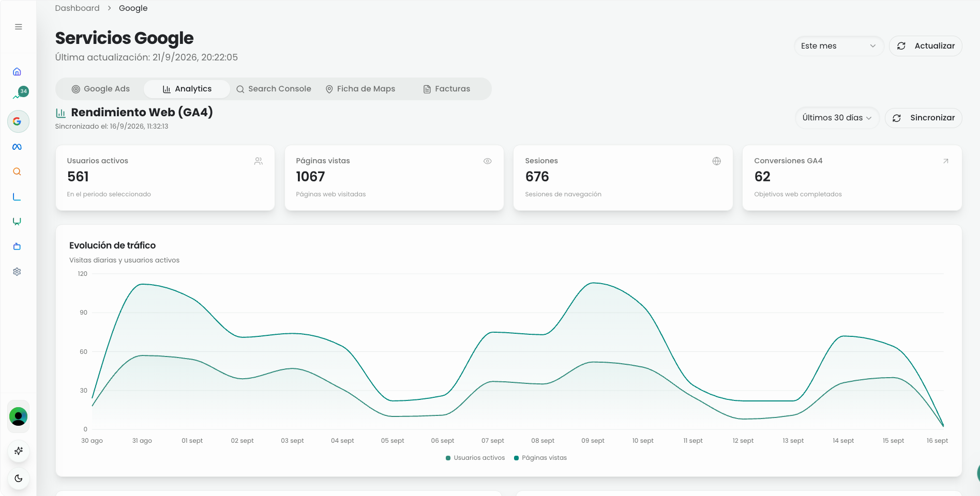Click the Rendimiento Web (GA4) heading
The height and width of the screenshot is (496, 980).
(142, 113)
